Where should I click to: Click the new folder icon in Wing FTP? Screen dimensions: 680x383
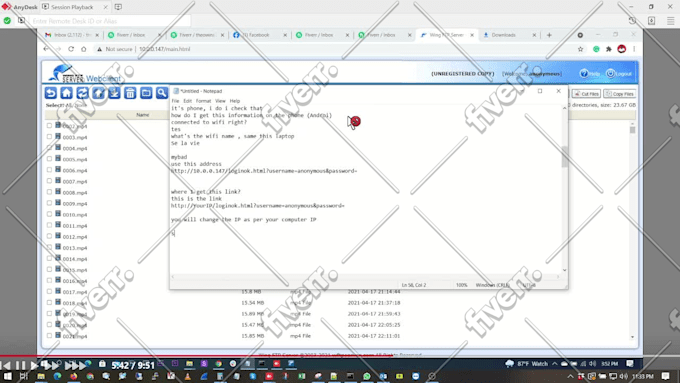click(146, 93)
